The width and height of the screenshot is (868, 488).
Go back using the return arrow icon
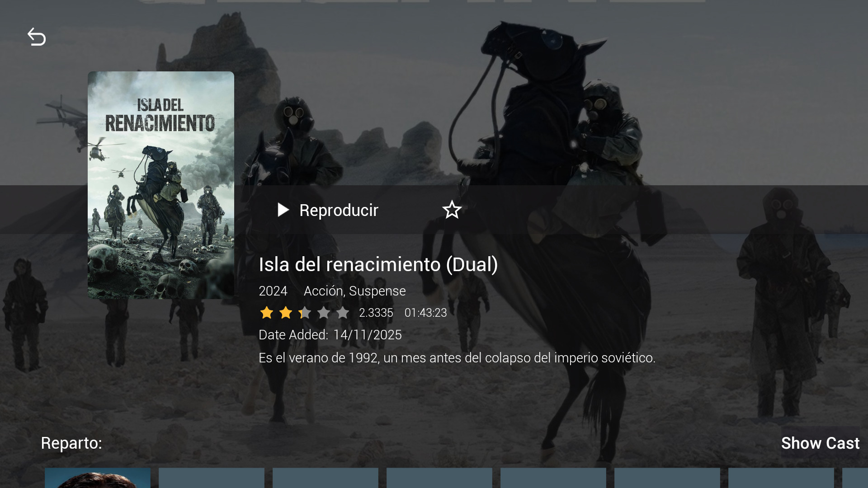[37, 37]
